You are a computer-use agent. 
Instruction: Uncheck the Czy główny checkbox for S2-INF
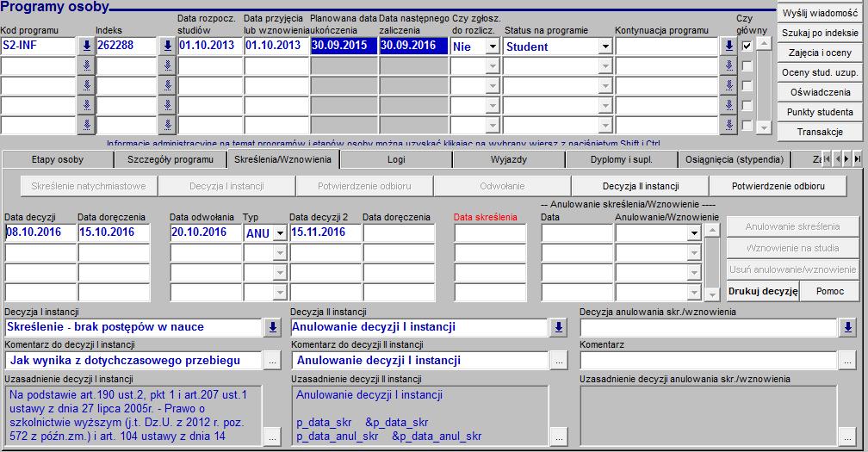747,46
